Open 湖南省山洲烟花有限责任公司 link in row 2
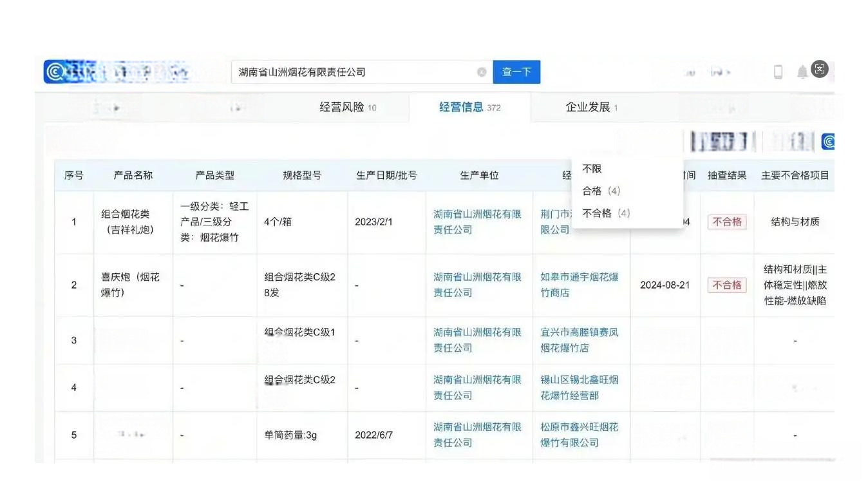This screenshot has height=487, width=868. click(477, 285)
